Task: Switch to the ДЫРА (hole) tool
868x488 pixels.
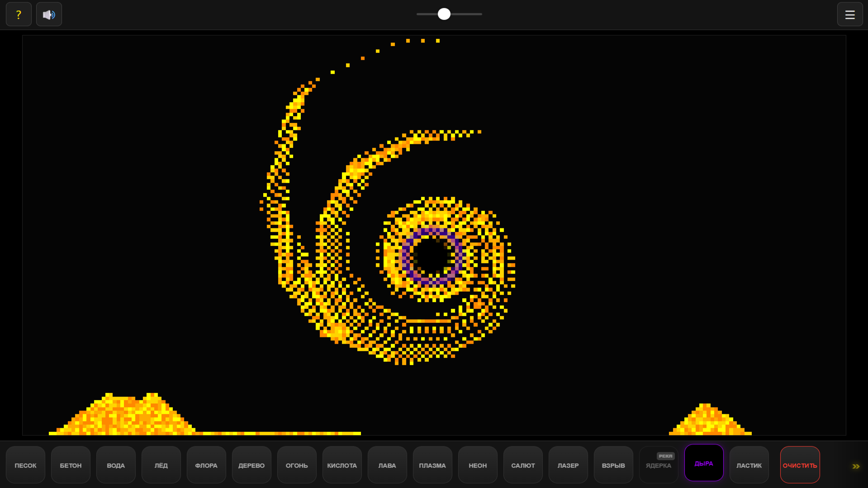Action: click(x=703, y=463)
